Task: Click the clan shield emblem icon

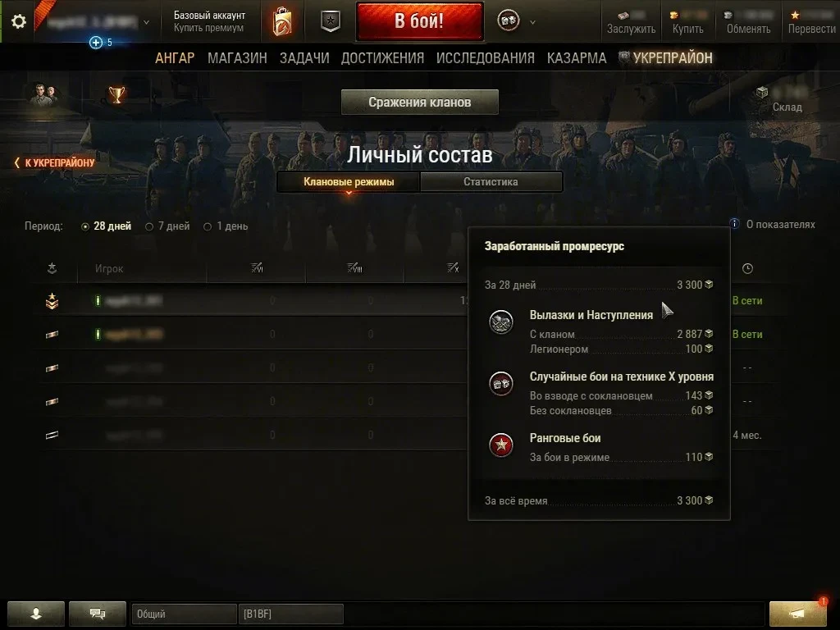Action: click(331, 22)
